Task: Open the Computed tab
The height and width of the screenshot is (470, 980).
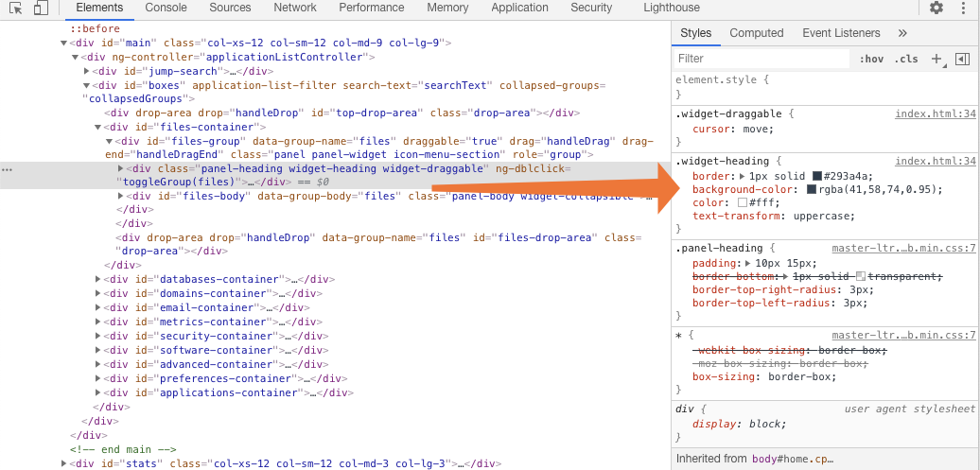Action: [756, 33]
